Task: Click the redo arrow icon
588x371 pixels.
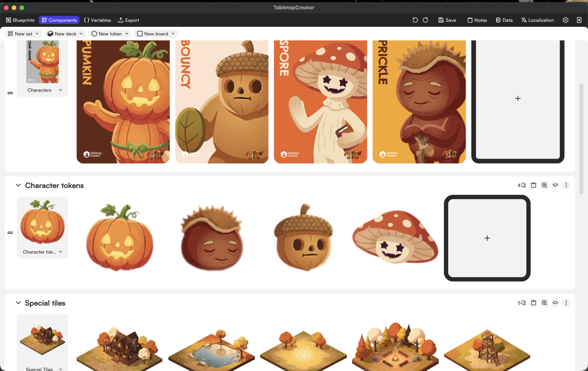Action: click(x=425, y=20)
